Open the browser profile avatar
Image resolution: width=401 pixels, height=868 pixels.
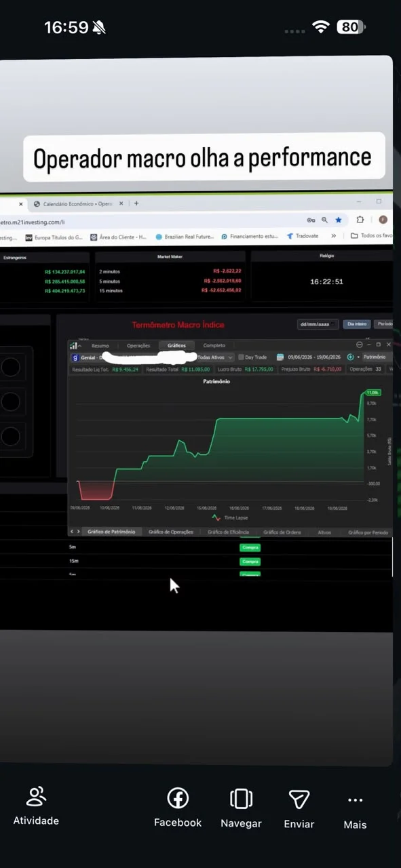point(383,220)
